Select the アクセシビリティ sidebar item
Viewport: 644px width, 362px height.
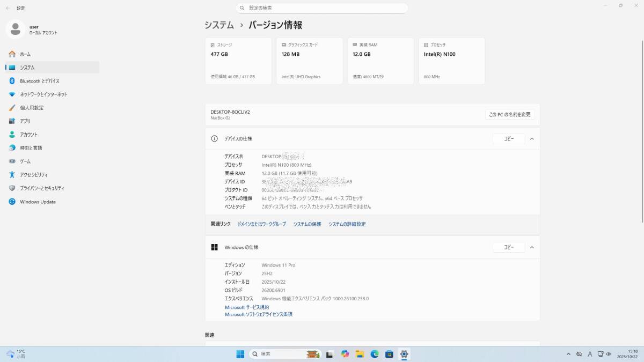34,175
